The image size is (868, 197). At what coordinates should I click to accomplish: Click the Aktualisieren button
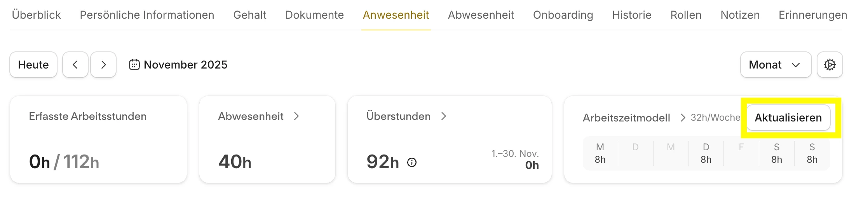[788, 118]
